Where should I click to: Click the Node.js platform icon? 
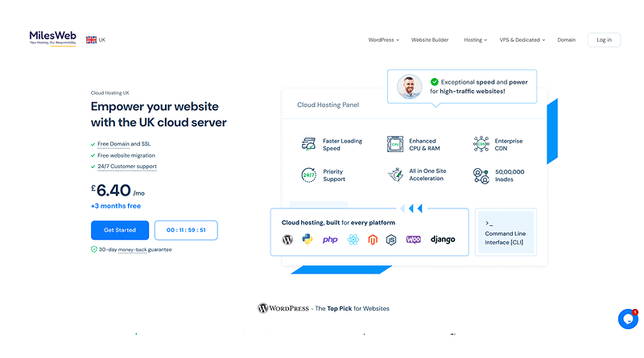click(x=391, y=240)
